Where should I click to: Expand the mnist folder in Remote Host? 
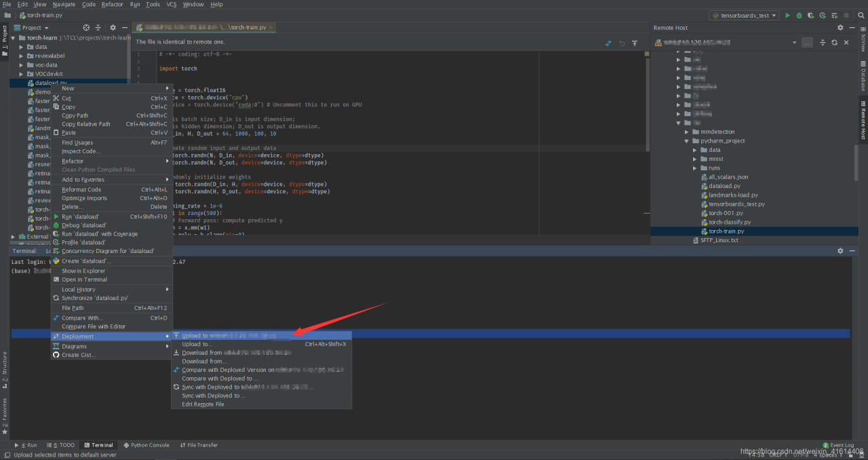point(694,159)
